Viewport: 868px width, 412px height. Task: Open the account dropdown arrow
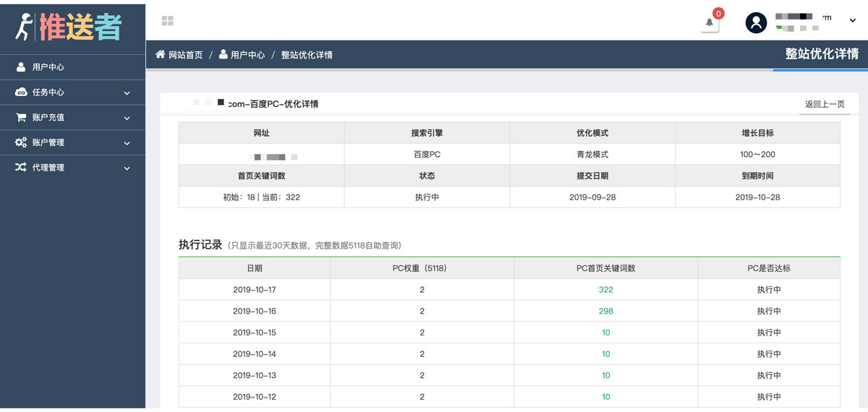[852, 21]
